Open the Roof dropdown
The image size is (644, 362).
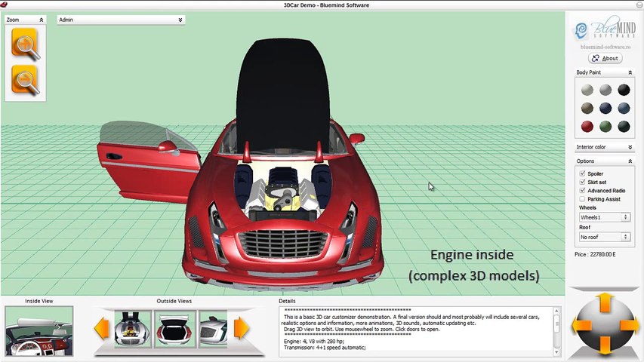[604, 237]
